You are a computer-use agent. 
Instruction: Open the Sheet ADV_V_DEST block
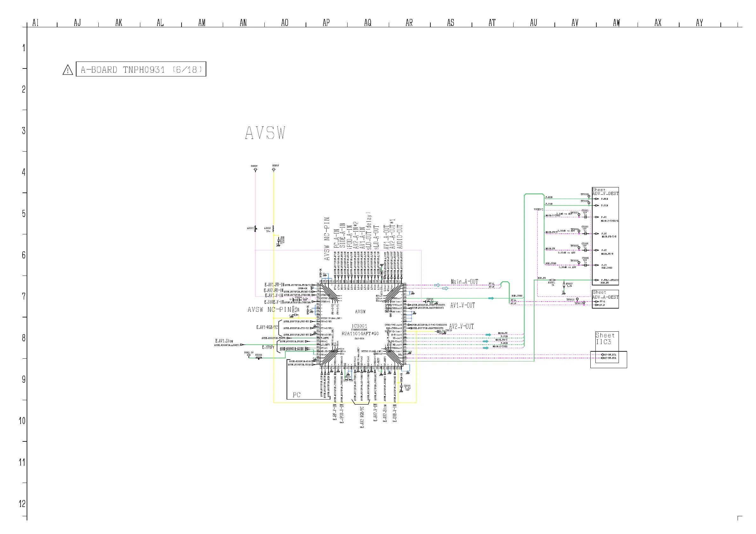[605, 192]
